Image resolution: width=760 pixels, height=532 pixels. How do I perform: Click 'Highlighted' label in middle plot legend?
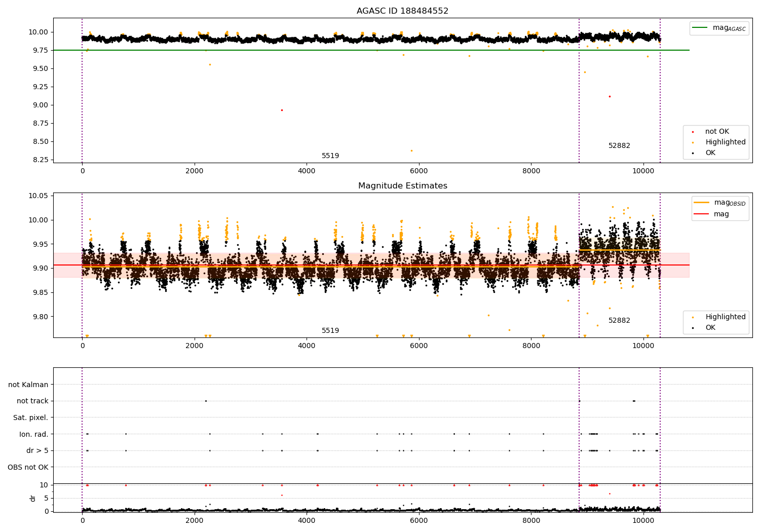click(726, 317)
